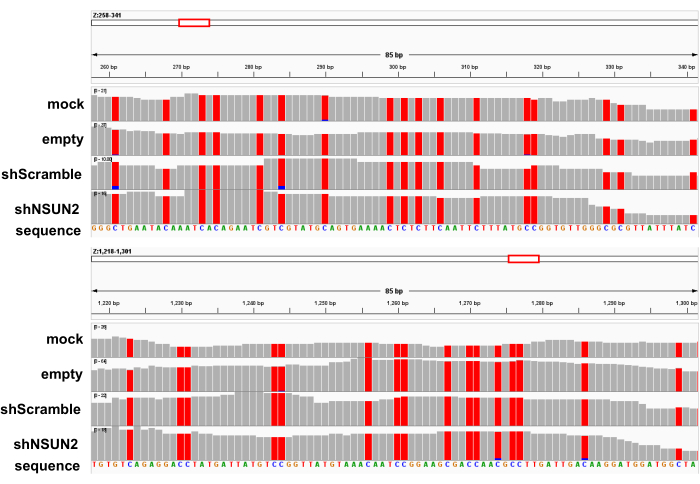Select the sequence track label in Z:258-341 panel
Viewport: 700px width, 484px height.
(x=48, y=231)
